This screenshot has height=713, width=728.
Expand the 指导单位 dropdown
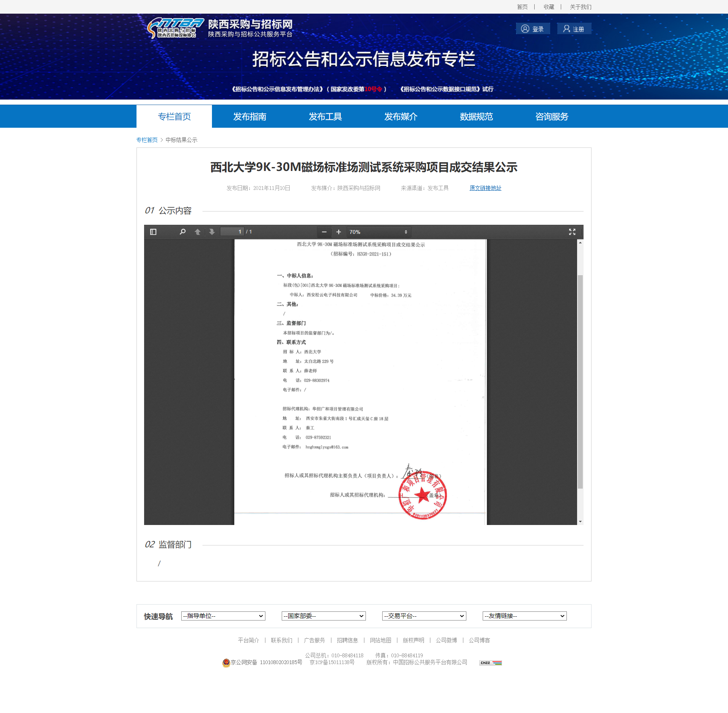223,616
